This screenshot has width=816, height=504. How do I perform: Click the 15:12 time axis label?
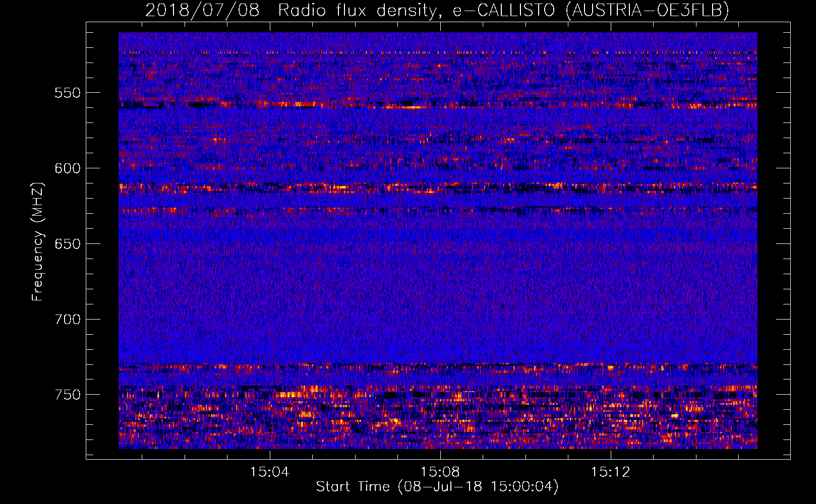pyautogui.click(x=611, y=472)
